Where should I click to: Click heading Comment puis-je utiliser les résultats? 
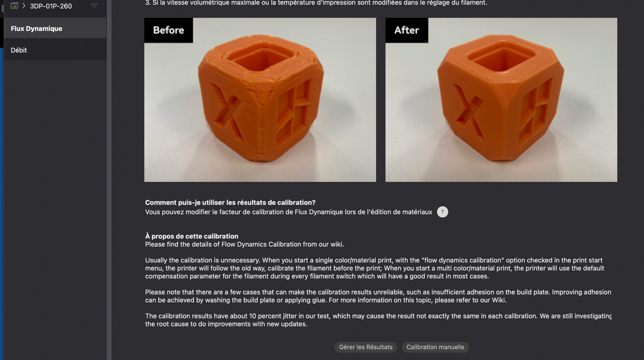click(x=230, y=202)
